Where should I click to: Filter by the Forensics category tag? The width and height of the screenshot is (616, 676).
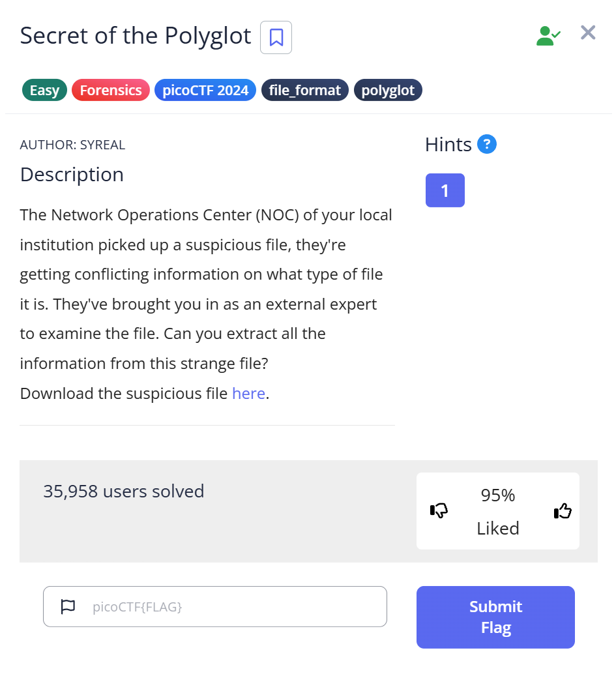click(111, 90)
